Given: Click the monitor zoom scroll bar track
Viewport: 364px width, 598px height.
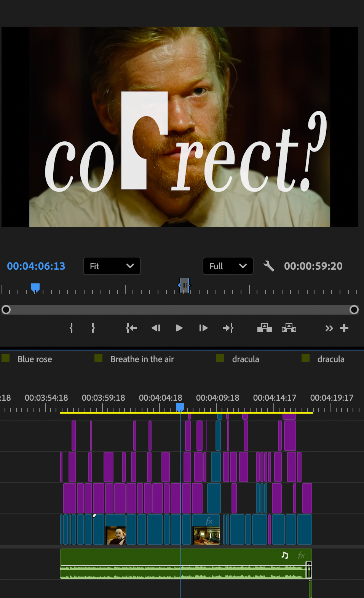Looking at the screenshot, I should 180,310.
